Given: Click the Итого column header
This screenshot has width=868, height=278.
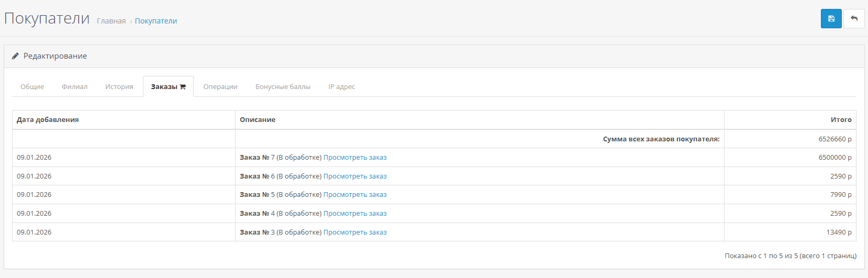Looking at the screenshot, I should point(841,120).
